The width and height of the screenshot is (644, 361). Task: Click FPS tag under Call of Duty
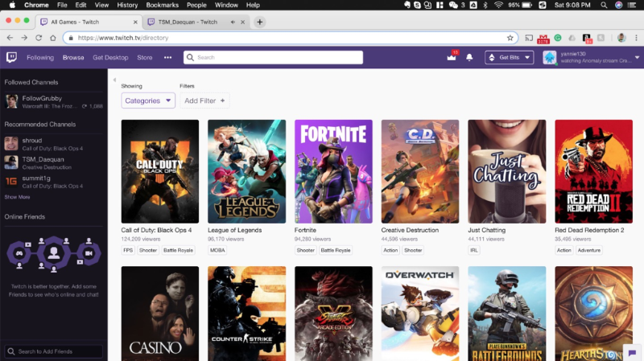[x=128, y=250]
